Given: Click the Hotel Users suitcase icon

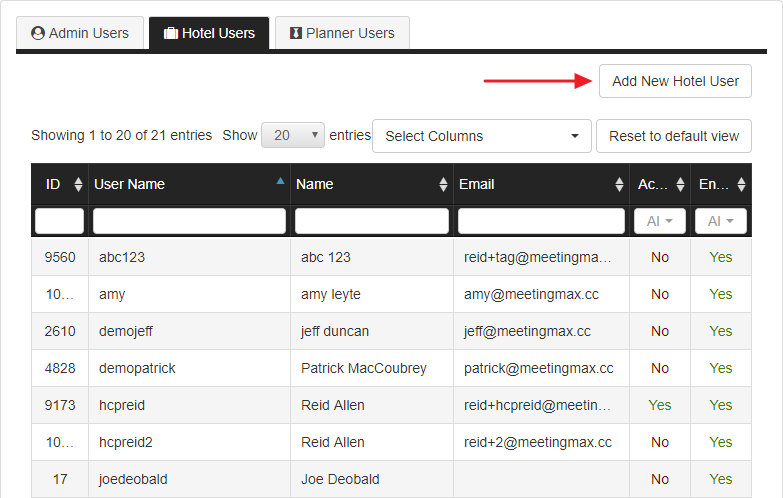Looking at the screenshot, I should pyautogui.click(x=171, y=33).
